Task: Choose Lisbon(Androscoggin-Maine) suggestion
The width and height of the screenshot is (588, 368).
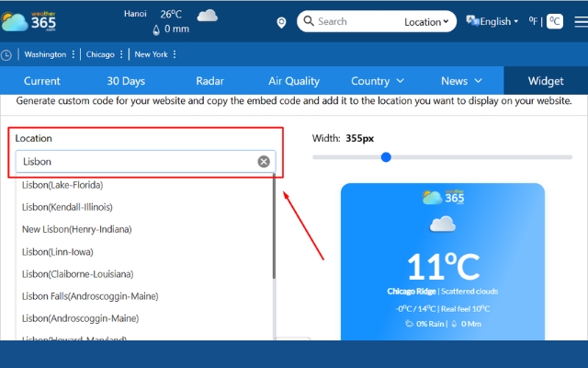Action: click(x=80, y=318)
